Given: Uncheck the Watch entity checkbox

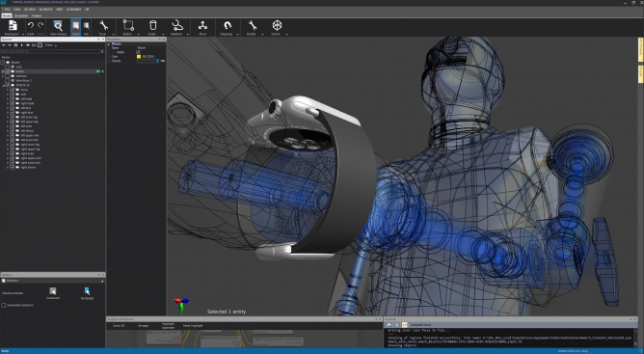Looking at the screenshot, I should pos(7,71).
